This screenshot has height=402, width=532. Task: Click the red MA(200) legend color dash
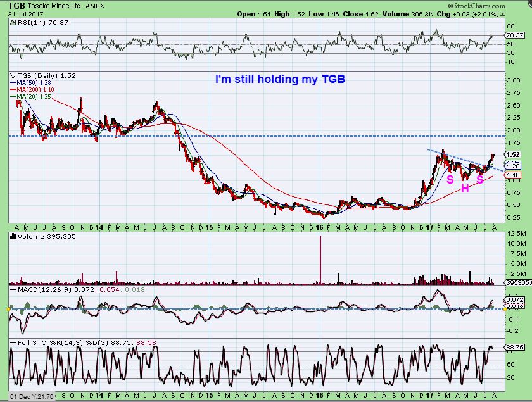(x=13, y=90)
